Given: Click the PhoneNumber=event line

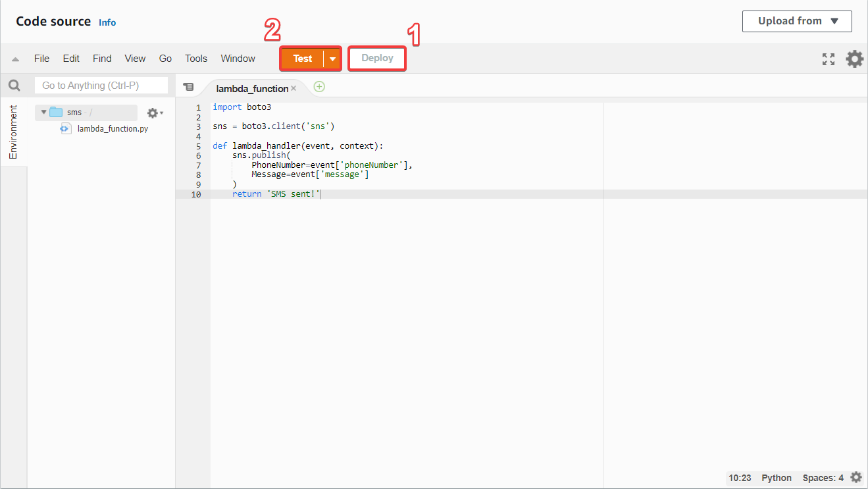Looking at the screenshot, I should 332,165.
